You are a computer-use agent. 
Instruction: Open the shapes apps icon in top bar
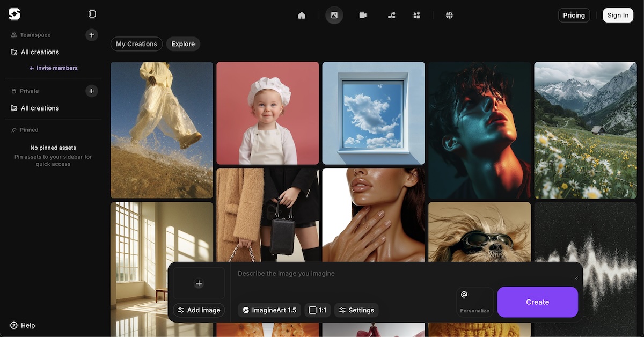[x=416, y=15]
